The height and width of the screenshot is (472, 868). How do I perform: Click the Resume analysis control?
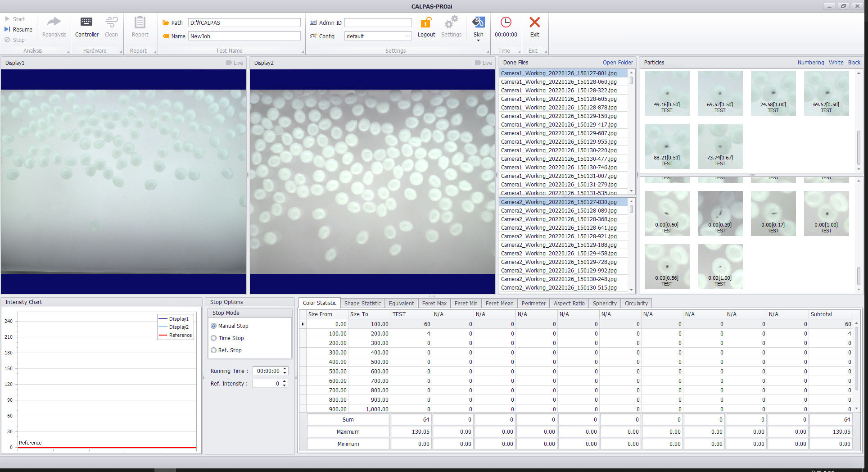pos(18,29)
